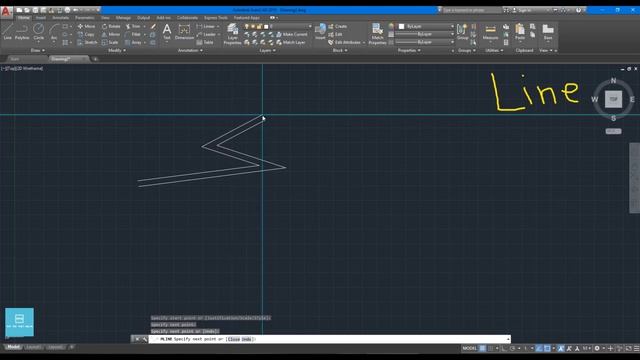Click the Match Properties tool
Screen dimensions: 640x360
point(377,33)
